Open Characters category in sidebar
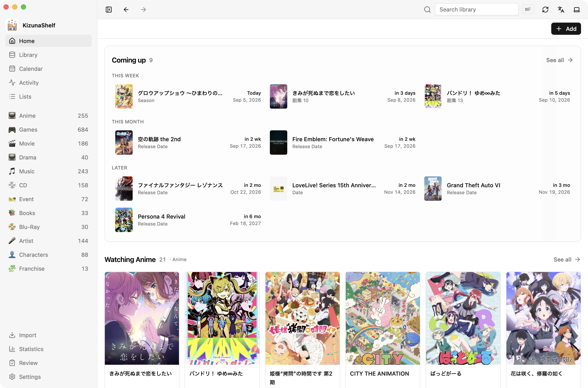 click(48, 255)
